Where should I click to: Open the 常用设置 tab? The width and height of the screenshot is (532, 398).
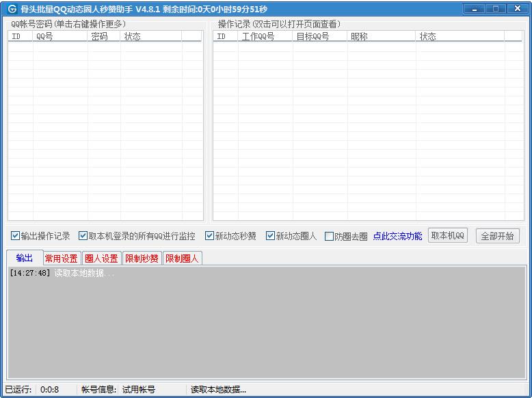tap(62, 258)
